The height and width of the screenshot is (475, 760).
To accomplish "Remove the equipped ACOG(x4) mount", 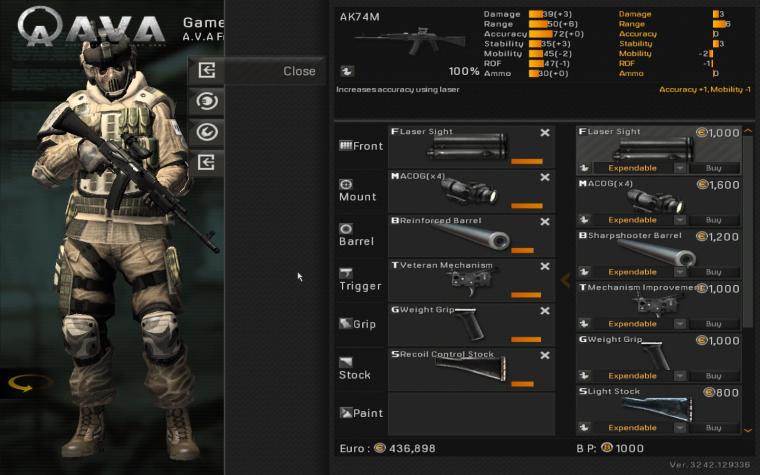I will [545, 177].
